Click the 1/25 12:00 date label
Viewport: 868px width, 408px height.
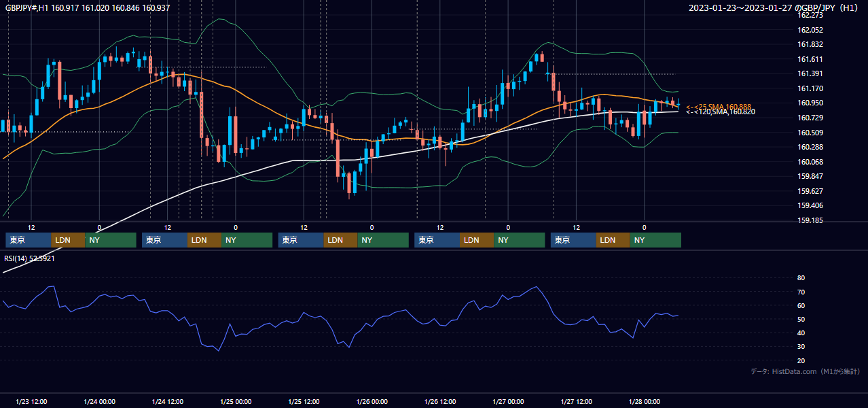304,401
